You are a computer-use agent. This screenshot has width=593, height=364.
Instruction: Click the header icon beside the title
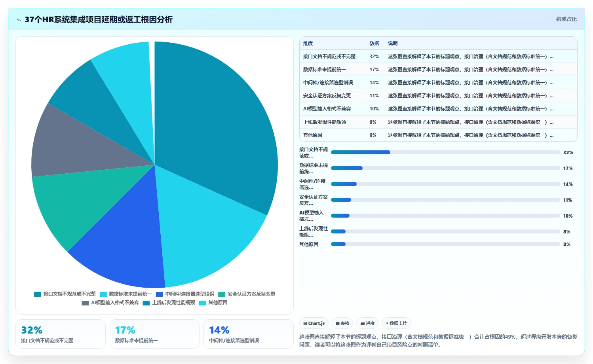pyautogui.click(x=19, y=20)
